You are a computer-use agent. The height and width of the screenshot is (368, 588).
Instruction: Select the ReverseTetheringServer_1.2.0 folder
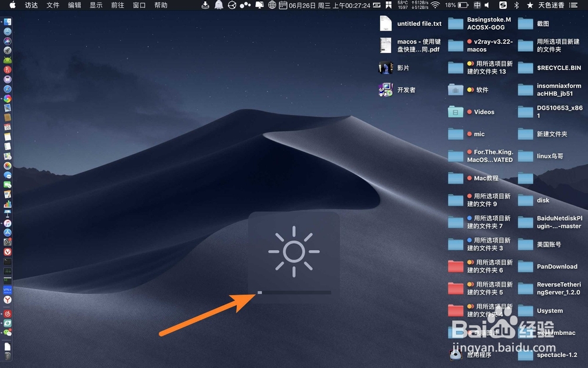pyautogui.click(x=525, y=289)
